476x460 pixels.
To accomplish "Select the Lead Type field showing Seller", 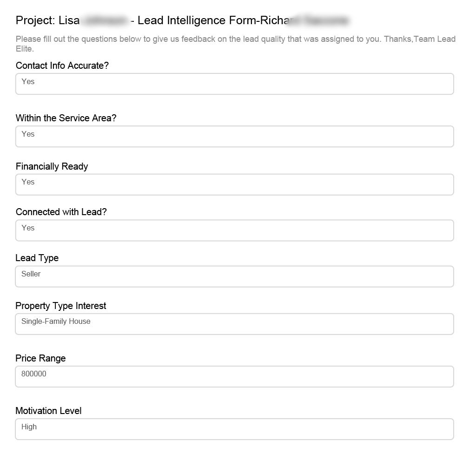I will coord(234,276).
